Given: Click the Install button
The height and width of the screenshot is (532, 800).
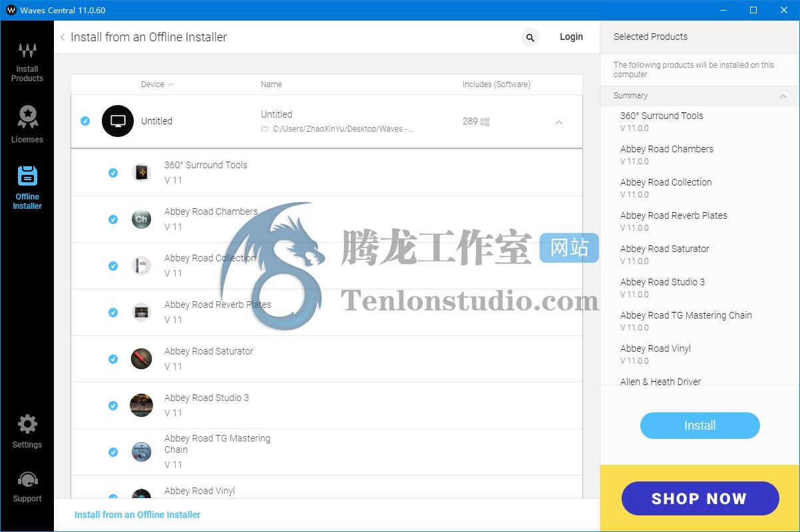Looking at the screenshot, I should pos(700,426).
